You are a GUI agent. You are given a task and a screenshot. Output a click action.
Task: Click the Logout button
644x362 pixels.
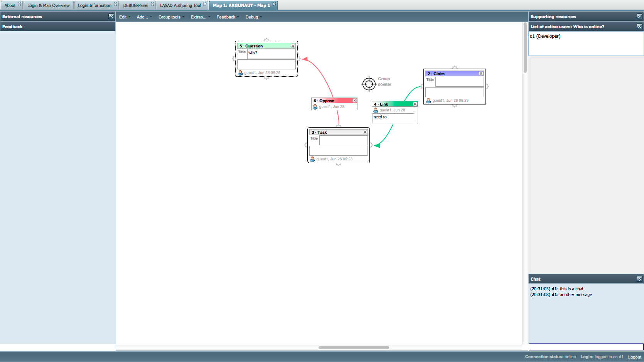[x=634, y=357]
